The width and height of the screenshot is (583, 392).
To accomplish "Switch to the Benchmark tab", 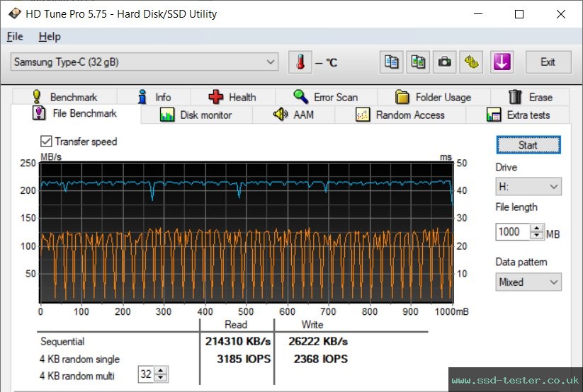I will (64, 97).
